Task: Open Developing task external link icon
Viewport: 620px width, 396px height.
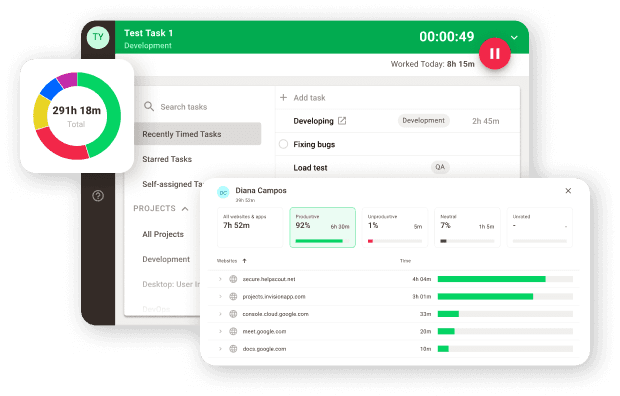Action: 342,121
